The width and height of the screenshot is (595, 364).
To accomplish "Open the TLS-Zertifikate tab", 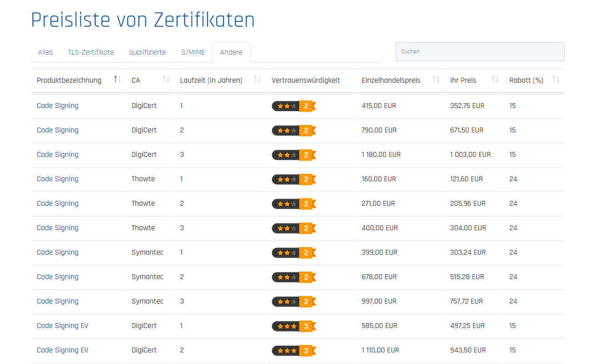I will (x=91, y=52).
